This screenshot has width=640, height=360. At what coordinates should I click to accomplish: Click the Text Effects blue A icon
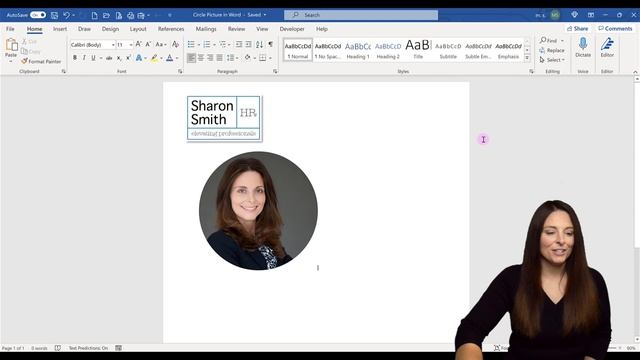coord(139,58)
